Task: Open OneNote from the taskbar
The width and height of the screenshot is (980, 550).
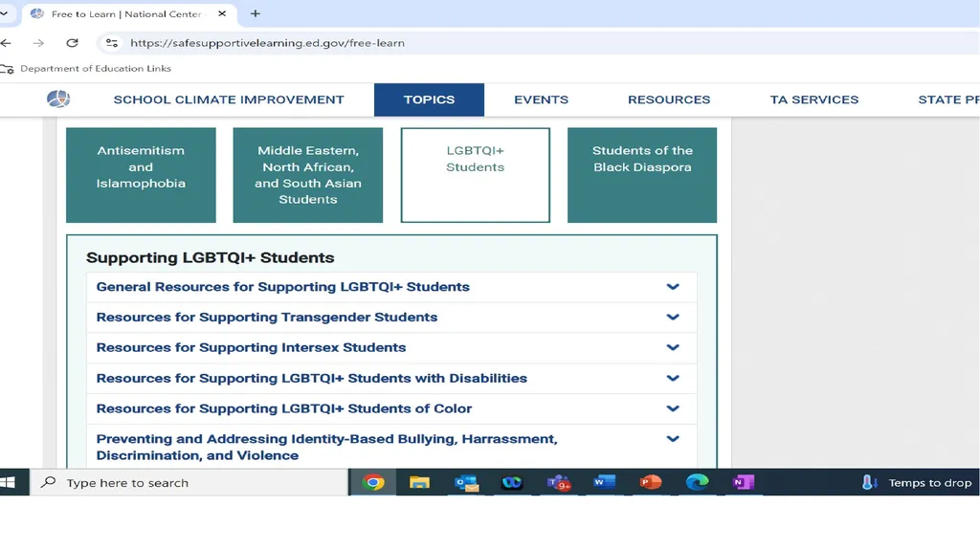Action: click(743, 482)
